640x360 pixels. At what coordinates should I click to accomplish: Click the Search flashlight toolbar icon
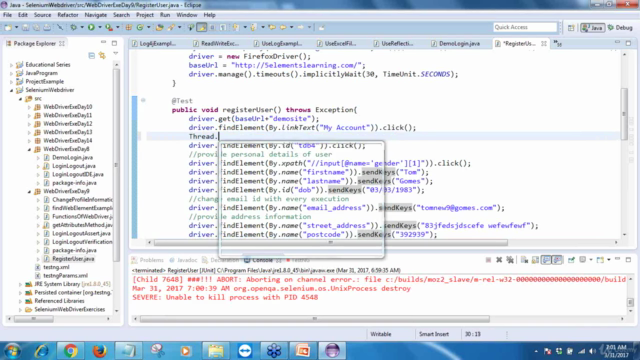point(171,27)
